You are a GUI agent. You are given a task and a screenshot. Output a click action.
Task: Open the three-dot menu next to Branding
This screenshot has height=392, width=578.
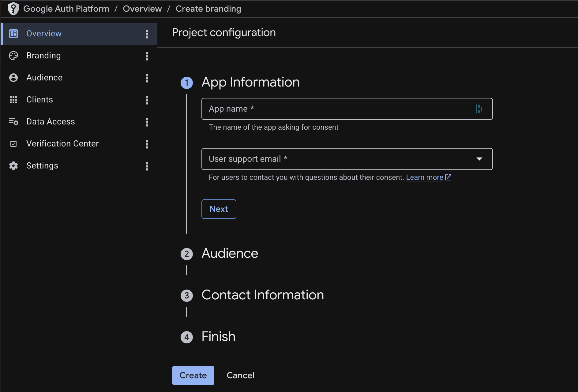pos(147,56)
